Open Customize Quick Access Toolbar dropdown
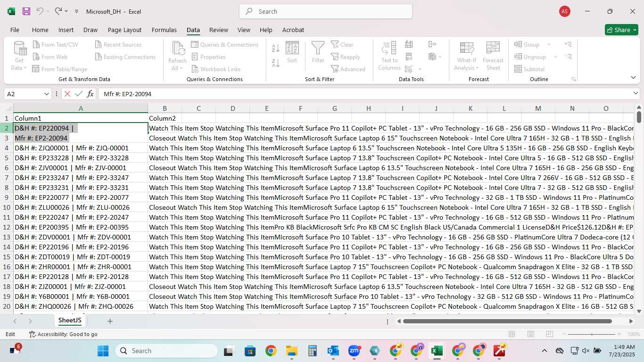This screenshot has height=362, width=644. point(76,11)
